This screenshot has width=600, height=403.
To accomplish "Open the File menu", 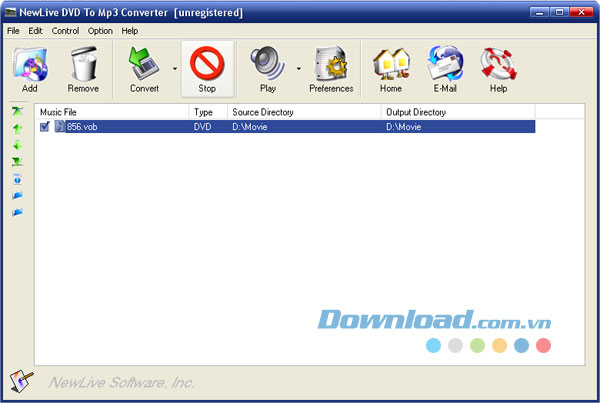I will (x=13, y=31).
